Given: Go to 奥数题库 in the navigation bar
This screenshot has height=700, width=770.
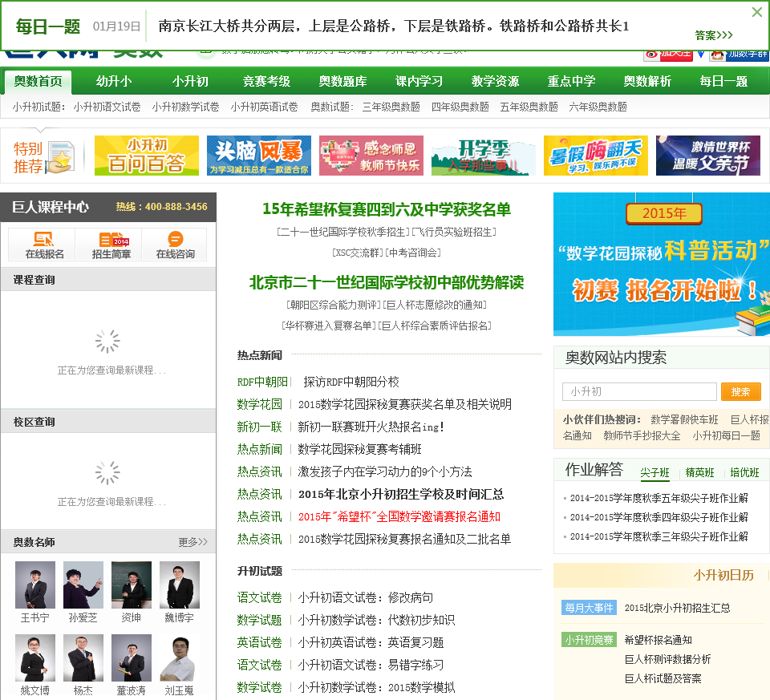Looking at the screenshot, I should tap(342, 82).
